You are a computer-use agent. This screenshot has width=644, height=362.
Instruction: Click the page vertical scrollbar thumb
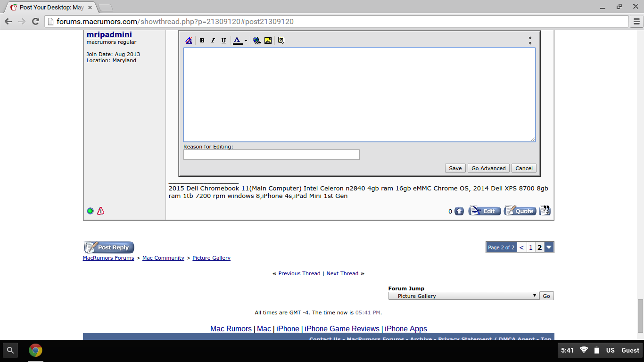click(x=640, y=316)
